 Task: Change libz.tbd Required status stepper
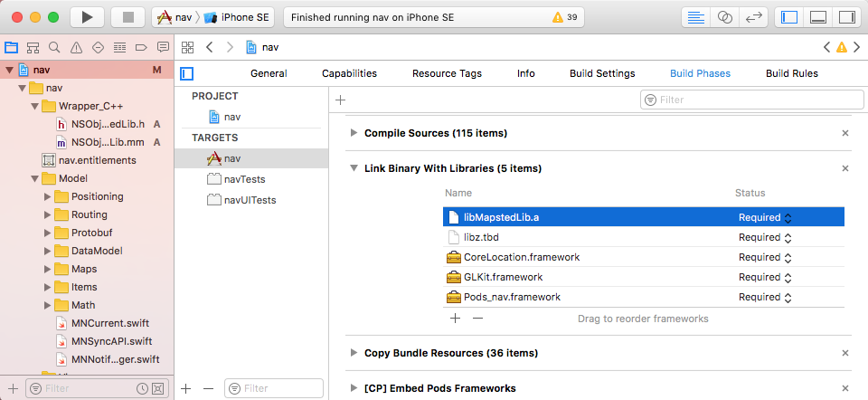click(788, 237)
